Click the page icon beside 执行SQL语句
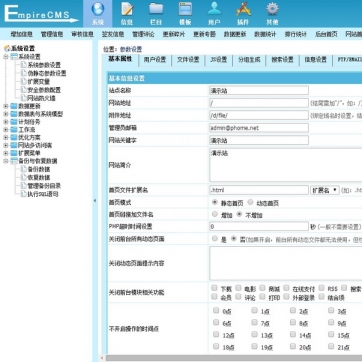The image size is (362, 362). (x=23, y=194)
